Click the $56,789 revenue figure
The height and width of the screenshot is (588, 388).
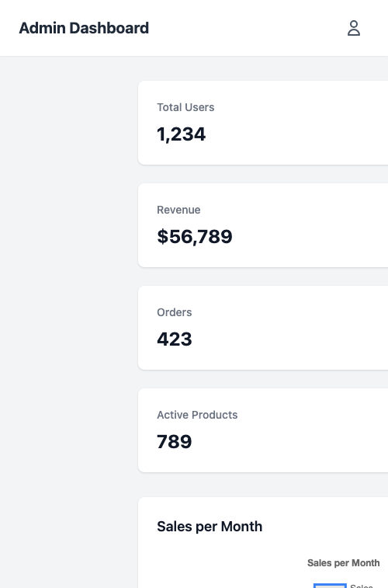(x=194, y=237)
